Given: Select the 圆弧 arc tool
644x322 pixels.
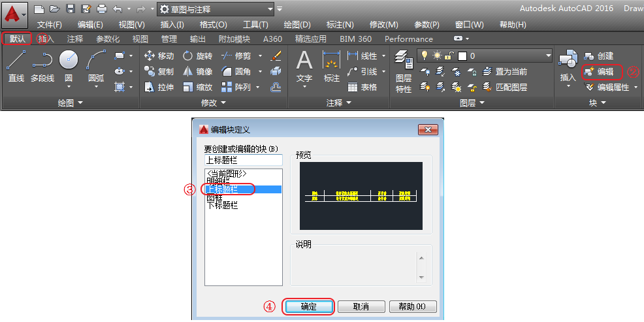Looking at the screenshot, I should point(96,66).
